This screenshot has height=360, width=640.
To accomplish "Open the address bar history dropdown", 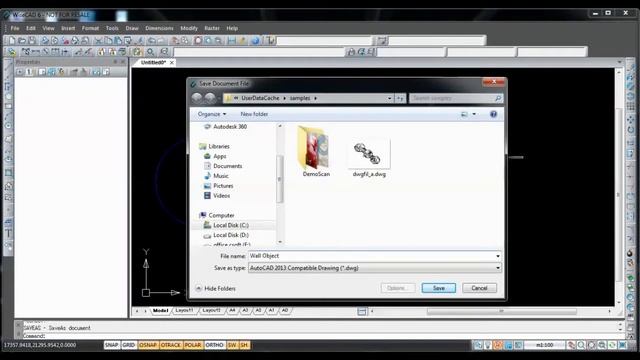I will (389, 98).
